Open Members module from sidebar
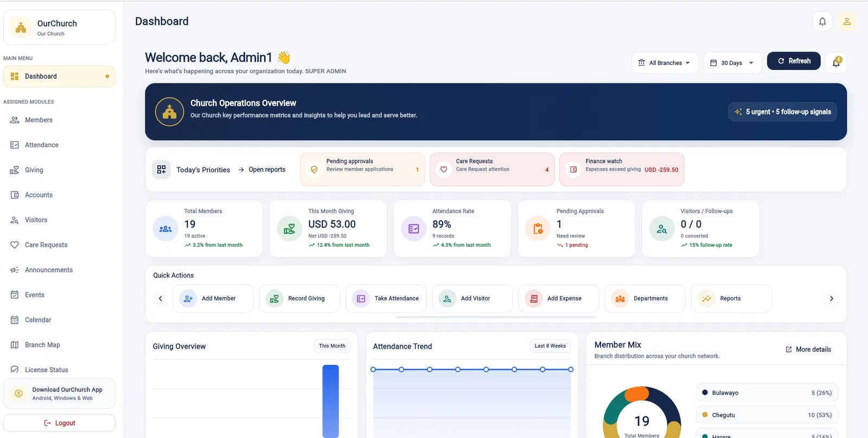Viewport: 868px width, 438px height. point(59,120)
